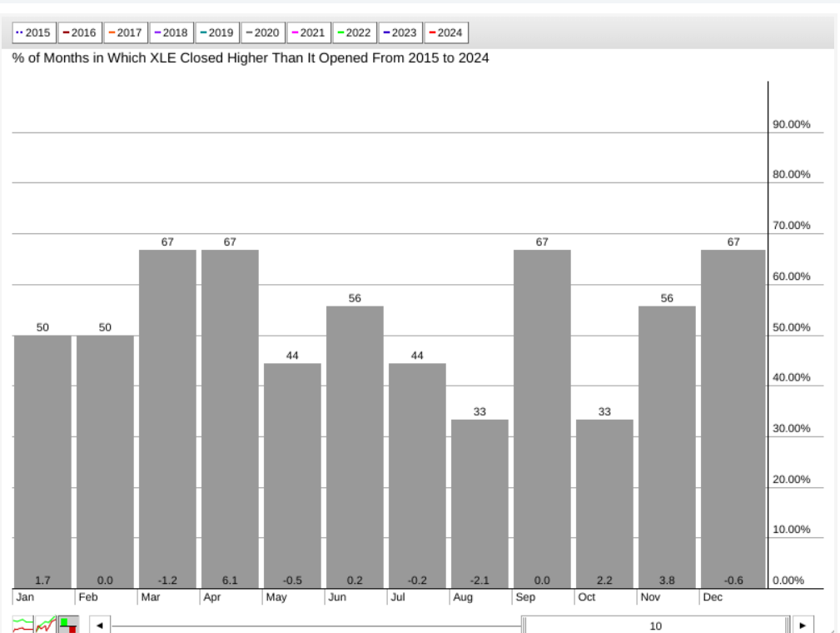840x633 pixels.
Task: Click the September bar labeled 67
Action: 542,419
